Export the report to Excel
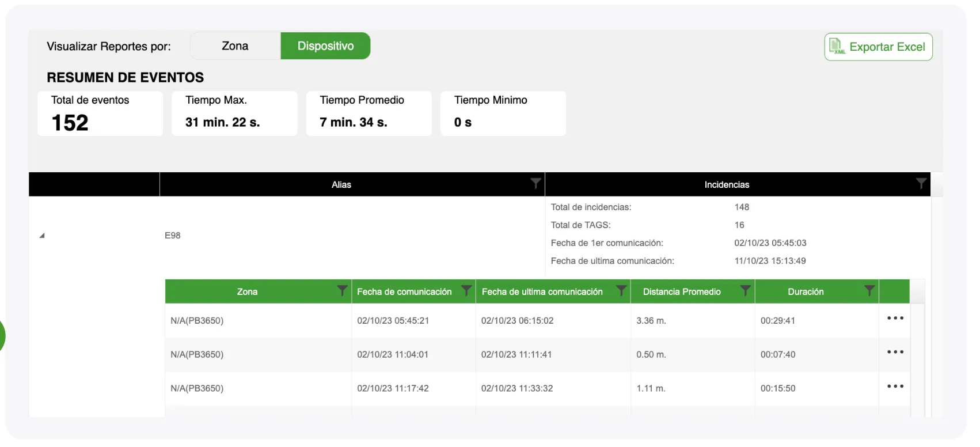The width and height of the screenshot is (980, 447). coord(878,47)
